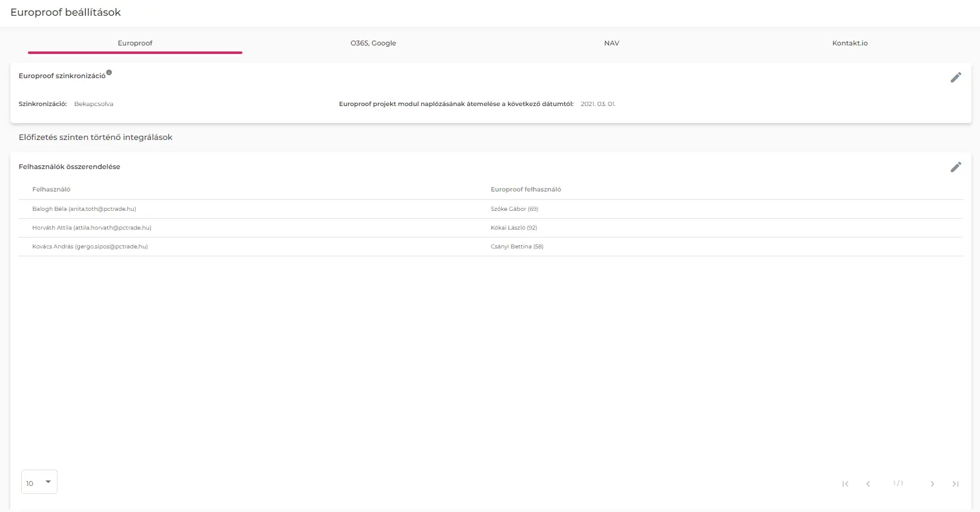Select the Balogh Béla user row
Screen dimensions: 980x512
[84, 209]
